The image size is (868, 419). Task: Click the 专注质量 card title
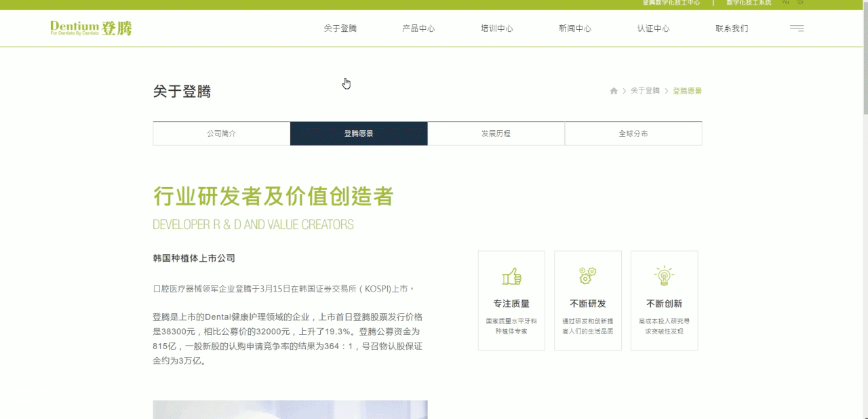[511, 304]
